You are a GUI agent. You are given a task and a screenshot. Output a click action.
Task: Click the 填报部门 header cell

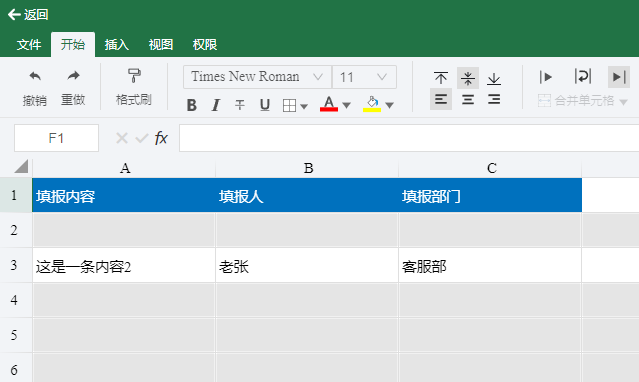click(490, 195)
